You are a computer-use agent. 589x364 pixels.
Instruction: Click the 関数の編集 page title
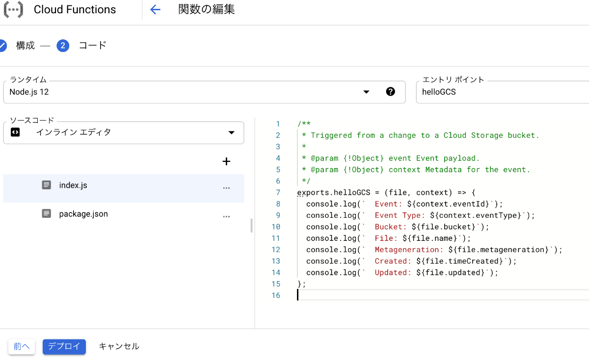tap(206, 10)
